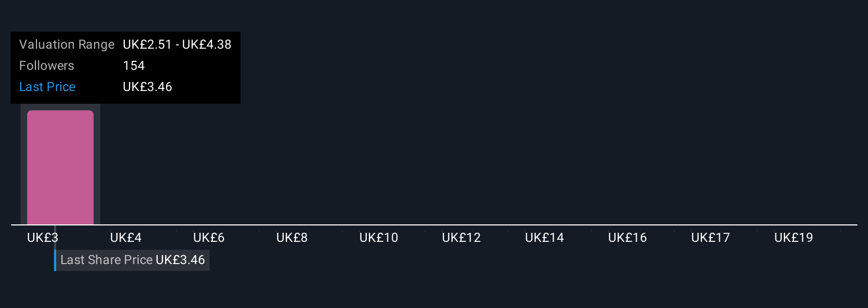Click the UK£12 axis label
Viewport: 868px width, 308px height.
click(x=461, y=238)
